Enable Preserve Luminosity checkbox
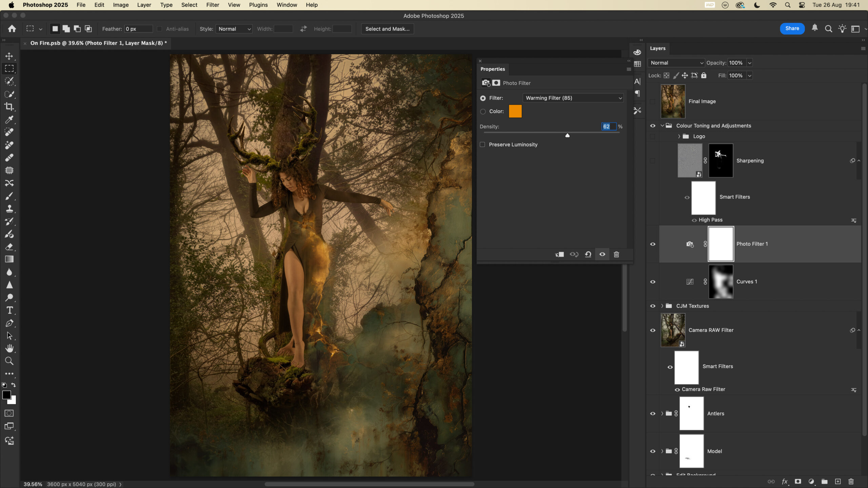 pos(482,145)
